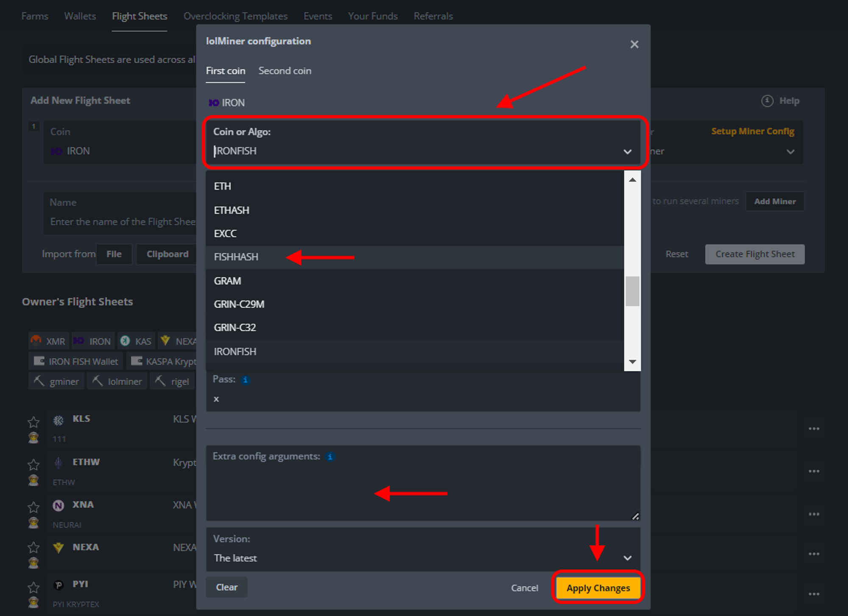This screenshot has height=616, width=848.
Task: Choose IRONFISH from the algo list
Action: click(x=415, y=351)
